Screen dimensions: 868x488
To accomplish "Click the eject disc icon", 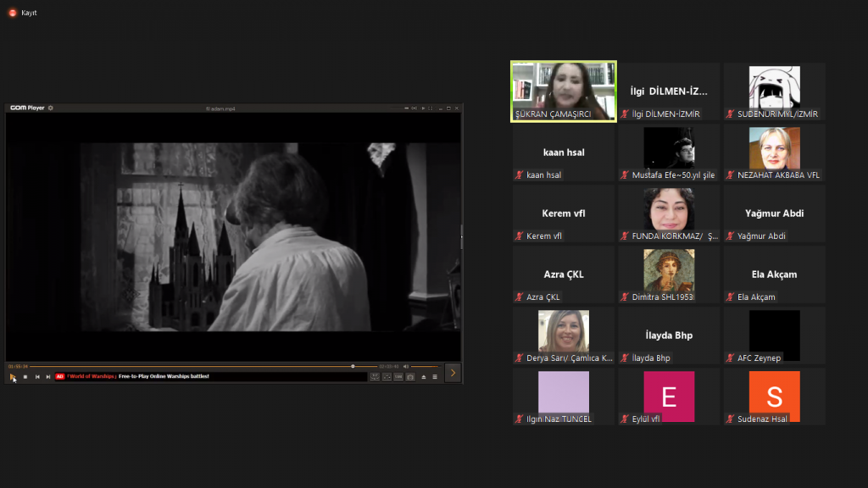I will click(424, 376).
